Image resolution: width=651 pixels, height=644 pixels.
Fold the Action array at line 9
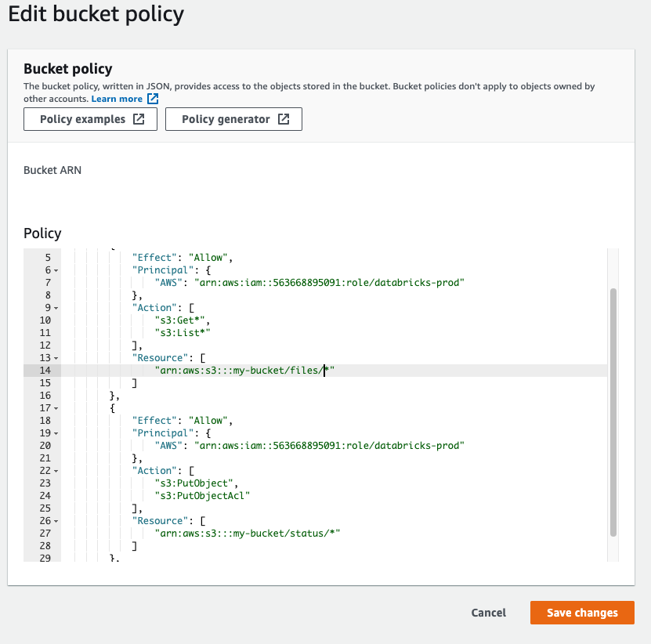pos(56,308)
